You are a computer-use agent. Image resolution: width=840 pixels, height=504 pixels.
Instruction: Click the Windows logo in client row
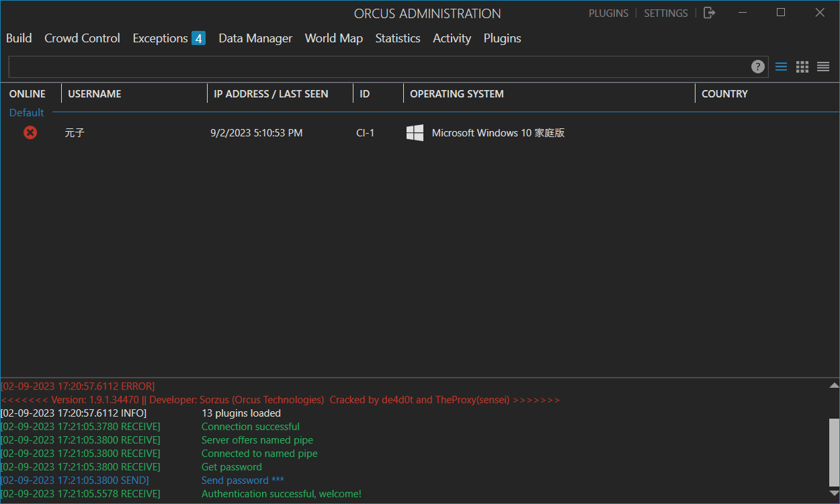click(415, 132)
